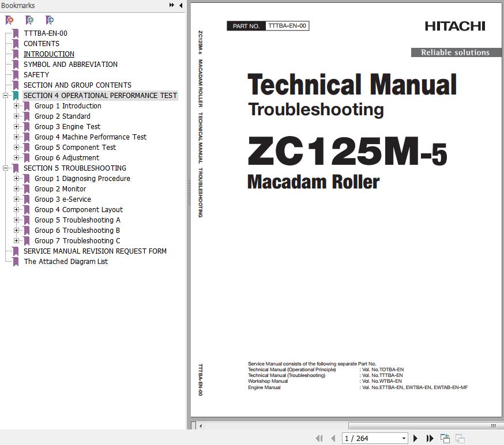Click the go to previous view icon
The image size is (504, 445).
click(445, 438)
